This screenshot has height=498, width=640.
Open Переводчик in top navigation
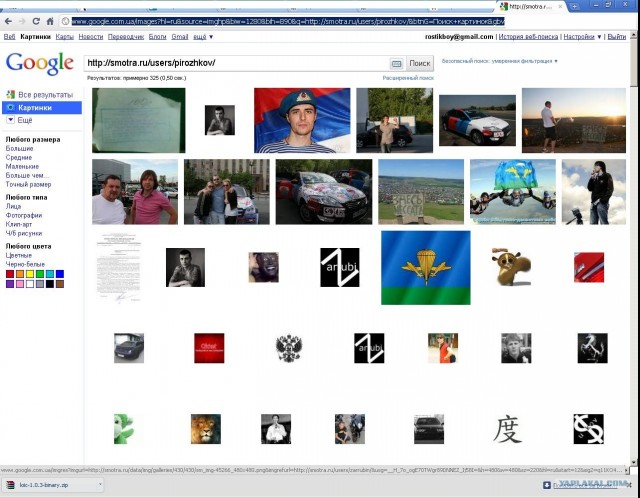pos(126,37)
